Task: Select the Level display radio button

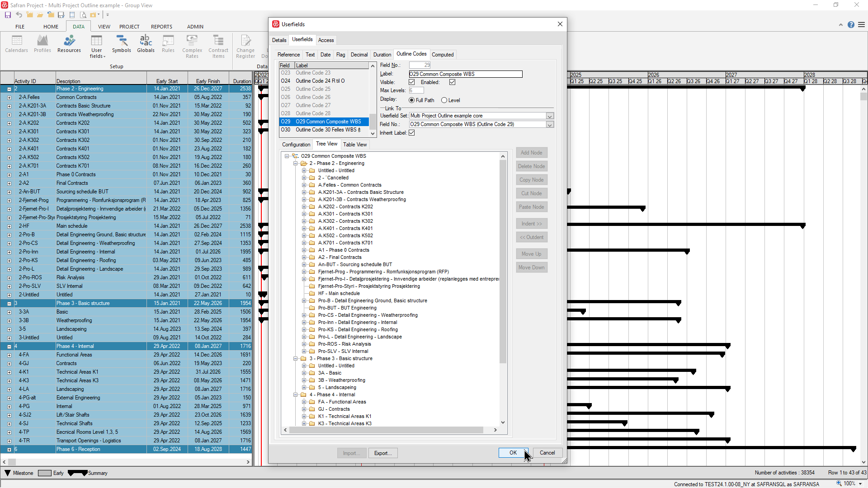Action: [x=444, y=100]
